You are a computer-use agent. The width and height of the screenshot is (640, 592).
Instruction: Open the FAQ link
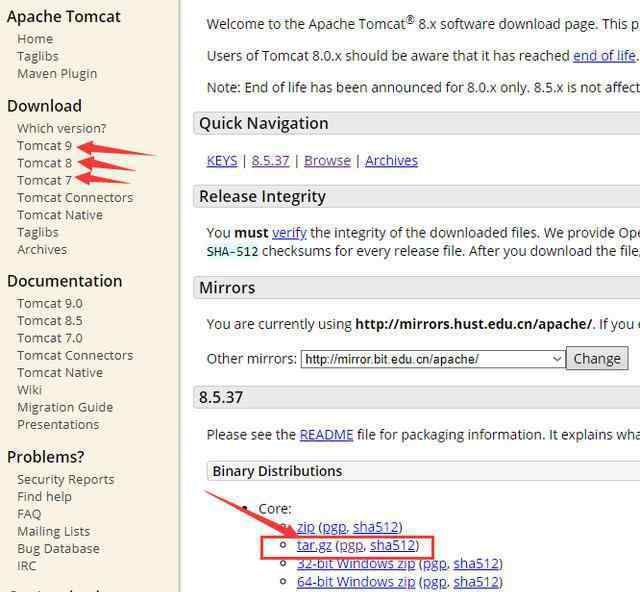click(x=29, y=514)
